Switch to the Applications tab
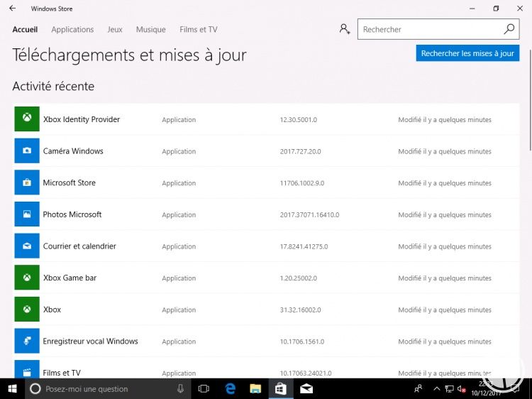This screenshot has height=399, width=532. coord(72,30)
